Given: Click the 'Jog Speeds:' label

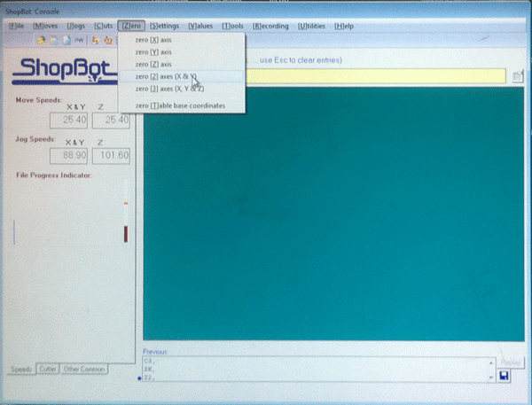Looking at the screenshot, I should tap(35, 139).
